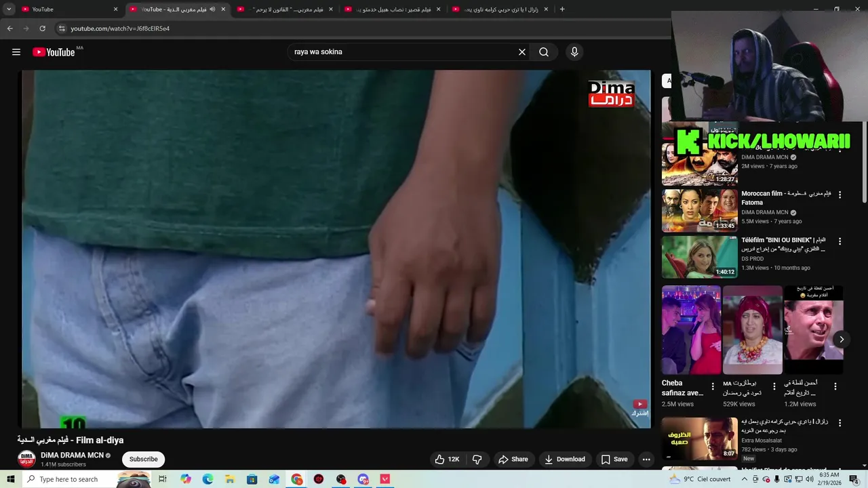Open Task View in the taskbar
Viewport: 868px width, 488px height.
tap(163, 479)
